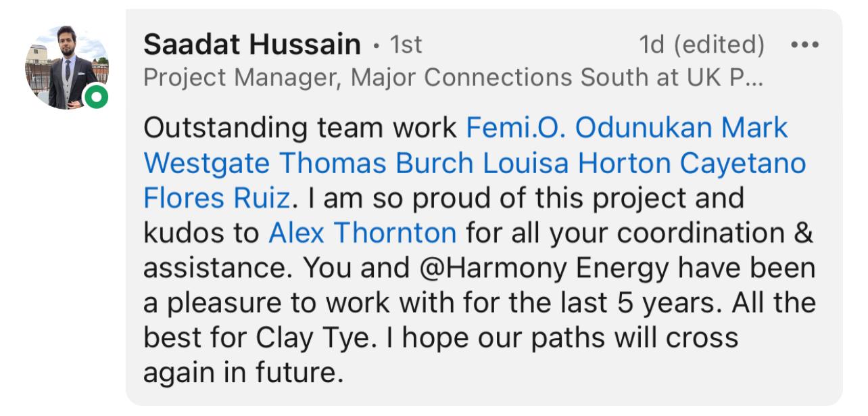The height and width of the screenshot is (416, 868).
Task: Click 'Cayetano' in the blue mention
Action: 743,163
